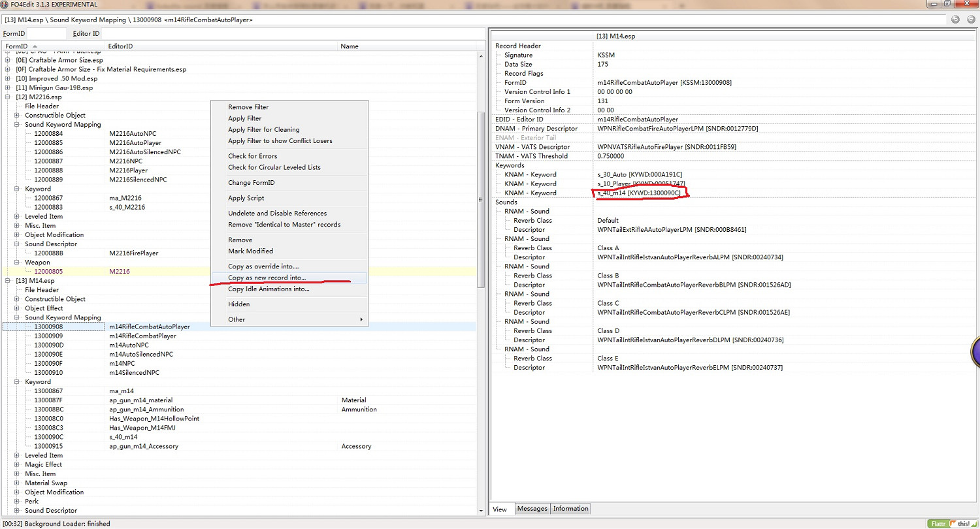The width and height of the screenshot is (980, 529).
Task: Select 'Apply Filter for Cleaning' menu item
Action: (x=263, y=129)
